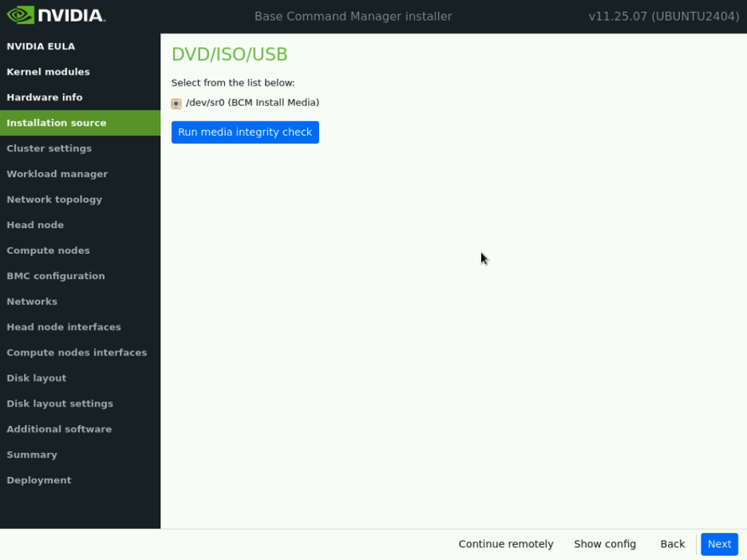Screen dimensions: 747x560
Task: Open the Networks step
Action: pyautogui.click(x=80, y=302)
